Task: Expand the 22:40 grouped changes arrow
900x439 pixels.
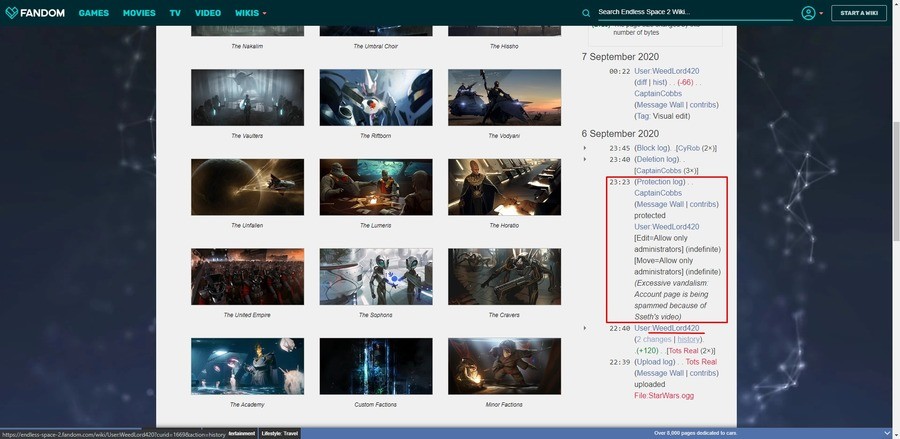Action: (x=585, y=328)
